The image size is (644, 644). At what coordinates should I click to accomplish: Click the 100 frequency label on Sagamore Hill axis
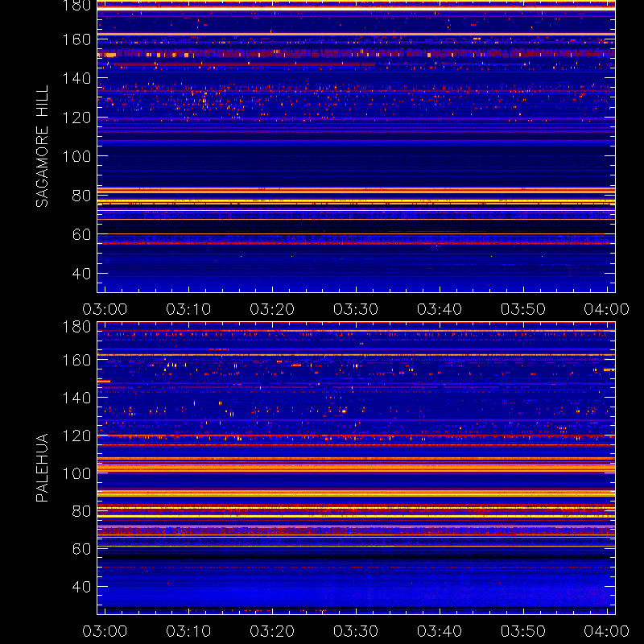76,156
